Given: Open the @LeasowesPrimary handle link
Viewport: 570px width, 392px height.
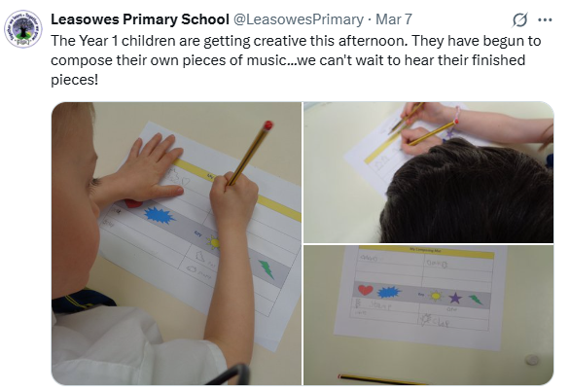Looking at the screenshot, I should coord(298,19).
